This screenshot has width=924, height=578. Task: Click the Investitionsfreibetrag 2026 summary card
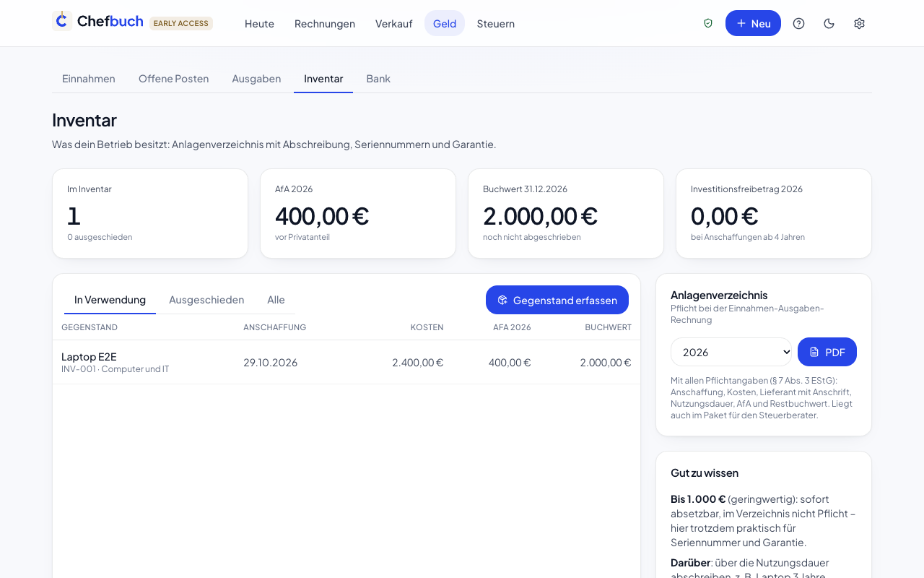[774, 214]
